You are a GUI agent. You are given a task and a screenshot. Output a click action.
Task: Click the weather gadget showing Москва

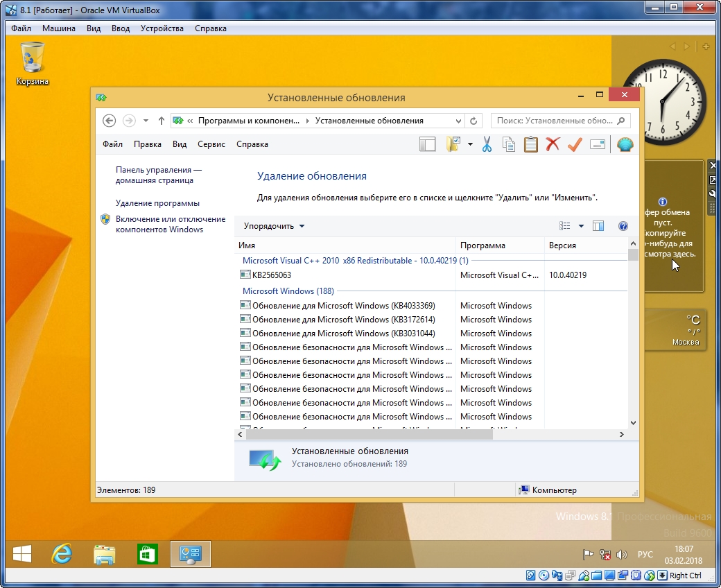(674, 330)
